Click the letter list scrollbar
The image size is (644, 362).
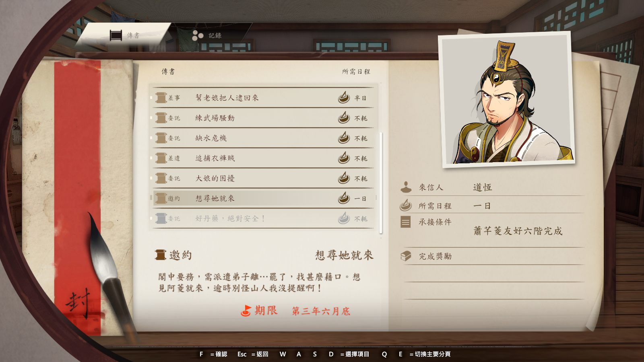[381, 183]
